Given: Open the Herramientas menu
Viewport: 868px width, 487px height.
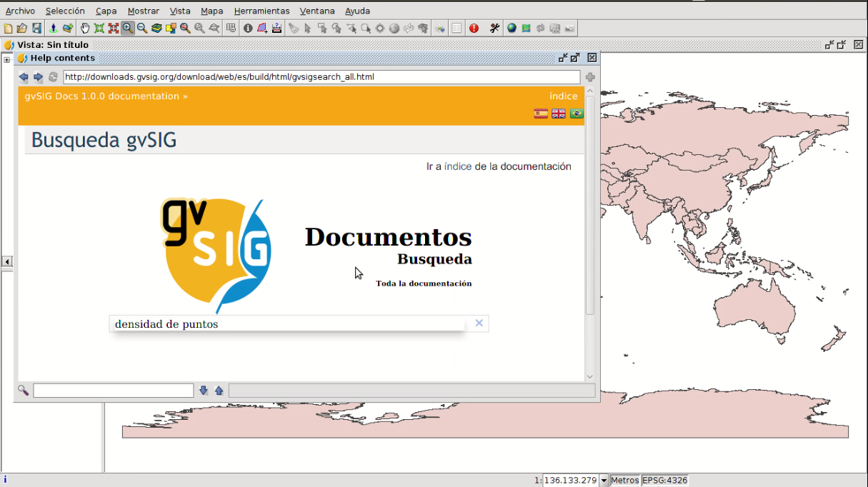Looking at the screenshot, I should pyautogui.click(x=261, y=11).
